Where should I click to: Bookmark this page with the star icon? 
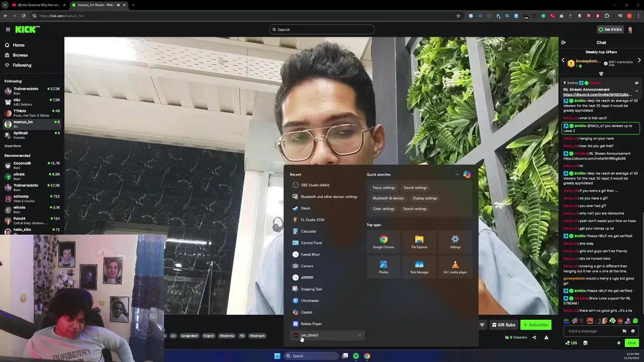pyautogui.click(x=458, y=16)
